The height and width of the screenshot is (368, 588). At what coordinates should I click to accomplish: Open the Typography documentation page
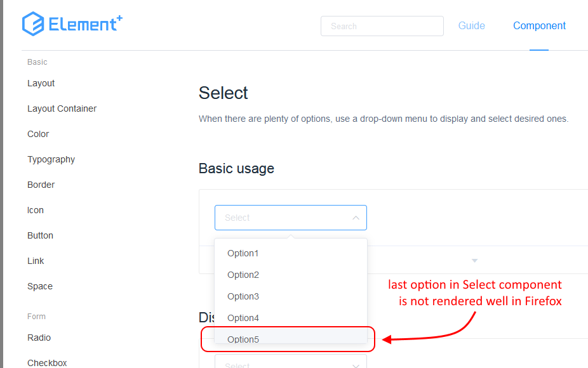[51, 159]
